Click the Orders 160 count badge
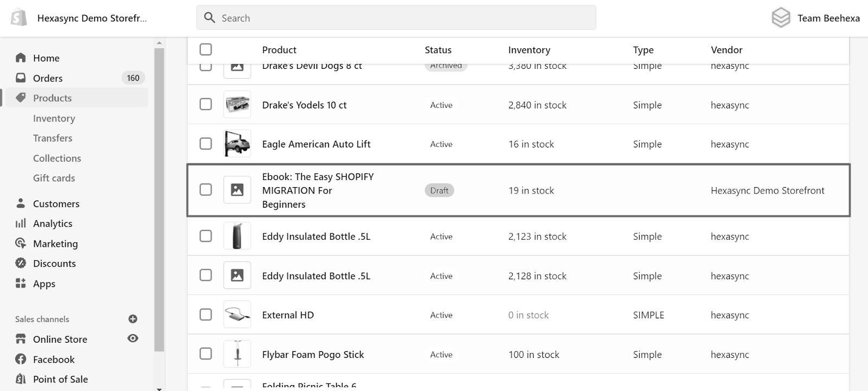This screenshot has width=868, height=391. point(133,78)
